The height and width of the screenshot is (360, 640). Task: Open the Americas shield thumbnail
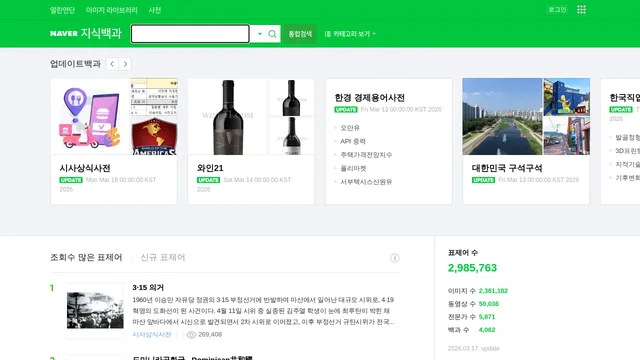tap(154, 136)
